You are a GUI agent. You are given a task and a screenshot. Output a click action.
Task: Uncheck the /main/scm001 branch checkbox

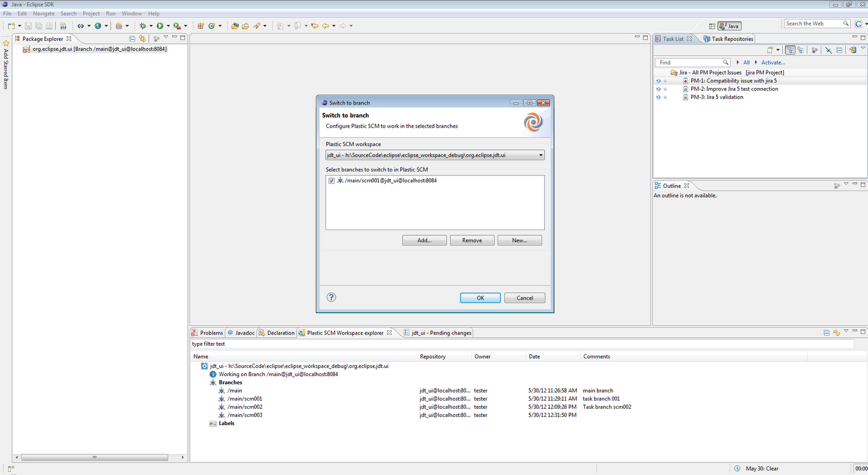(x=331, y=181)
